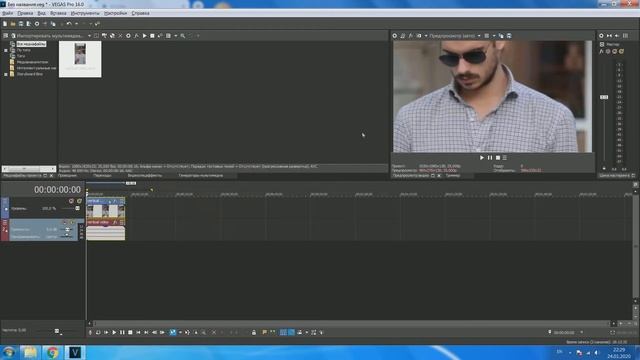Open preview properties gear icon

(x=395, y=36)
